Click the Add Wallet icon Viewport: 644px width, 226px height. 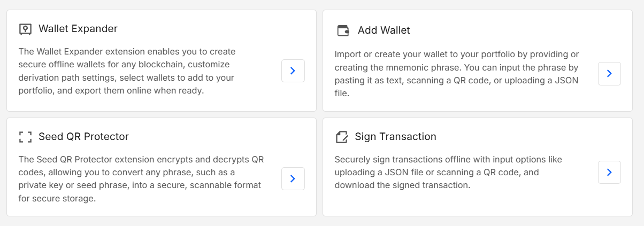pos(343,30)
